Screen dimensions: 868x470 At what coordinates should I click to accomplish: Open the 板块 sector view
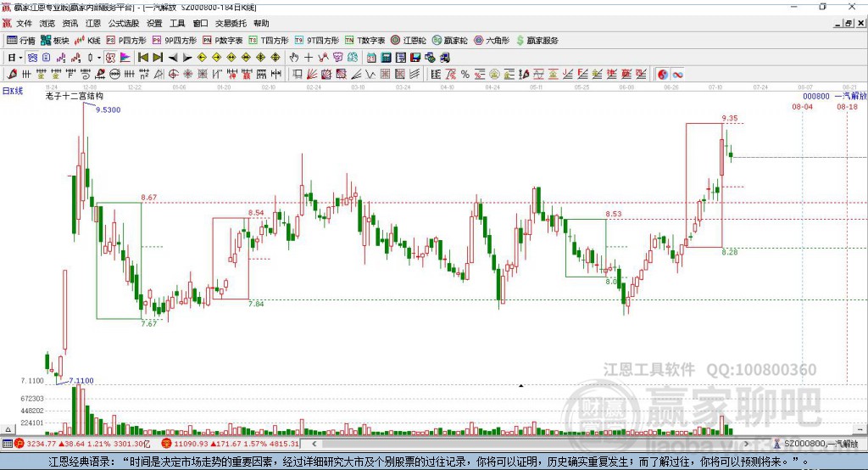click(x=55, y=40)
